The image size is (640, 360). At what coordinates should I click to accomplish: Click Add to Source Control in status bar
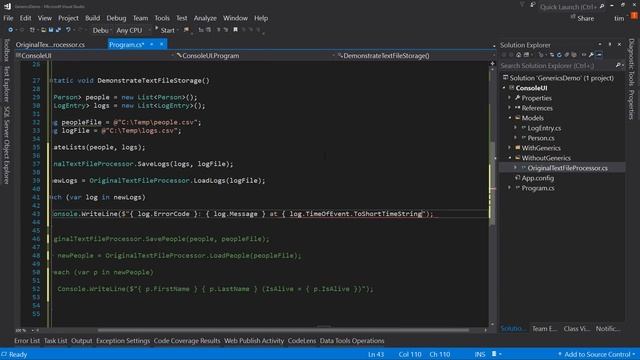click(596, 355)
